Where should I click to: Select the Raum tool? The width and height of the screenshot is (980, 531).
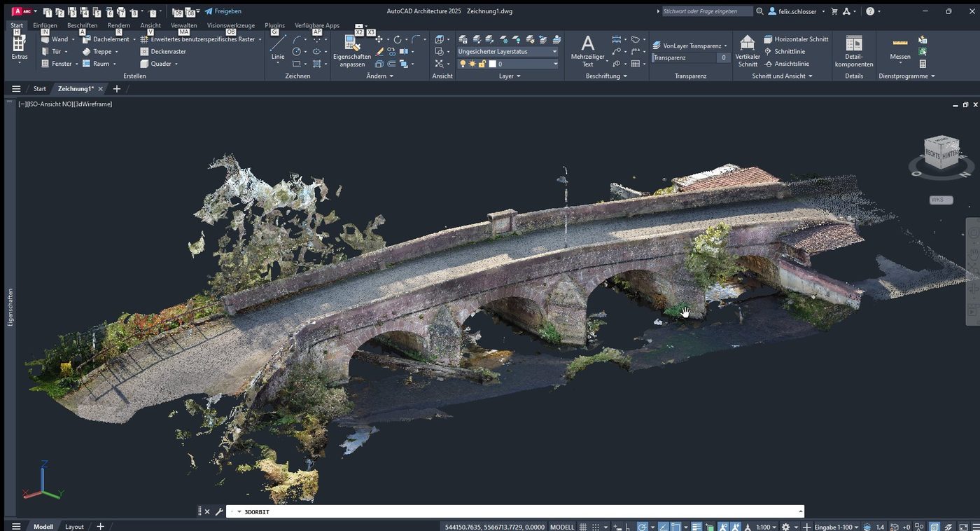(96, 64)
